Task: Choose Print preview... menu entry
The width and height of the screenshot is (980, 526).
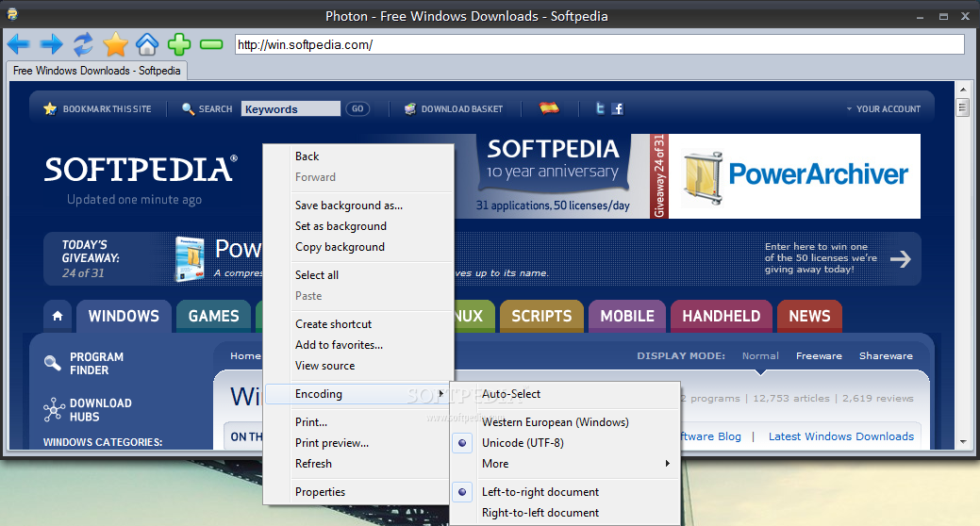Action: [358, 443]
